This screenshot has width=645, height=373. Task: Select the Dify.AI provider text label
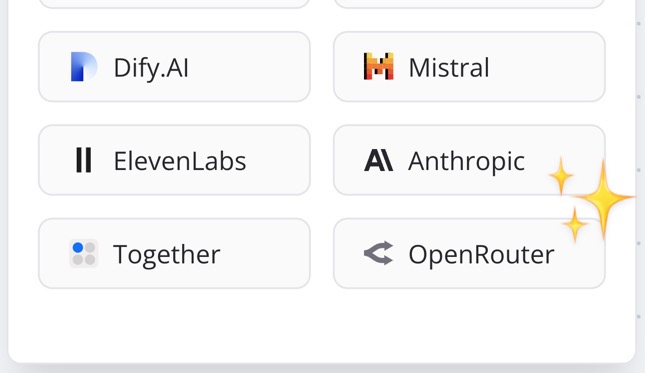[151, 68]
